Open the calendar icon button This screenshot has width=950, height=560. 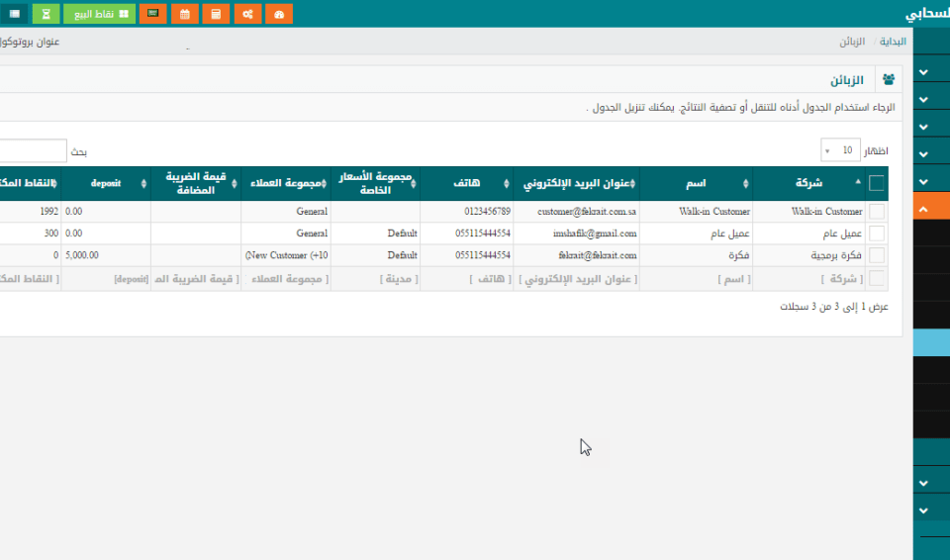[185, 14]
